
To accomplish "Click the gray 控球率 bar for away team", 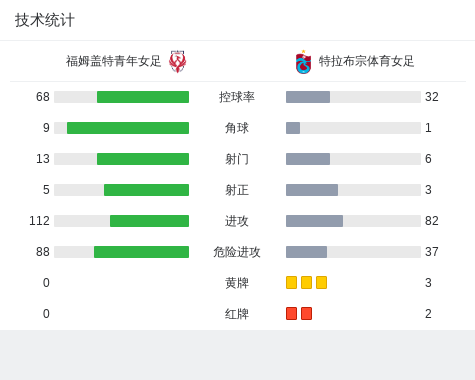I will pos(308,97).
